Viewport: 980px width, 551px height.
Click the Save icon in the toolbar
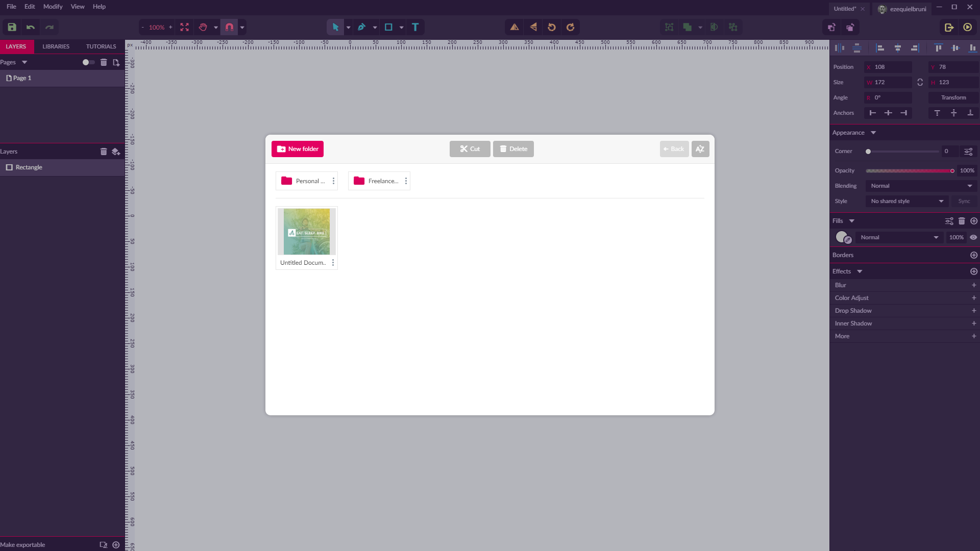pos(12,27)
